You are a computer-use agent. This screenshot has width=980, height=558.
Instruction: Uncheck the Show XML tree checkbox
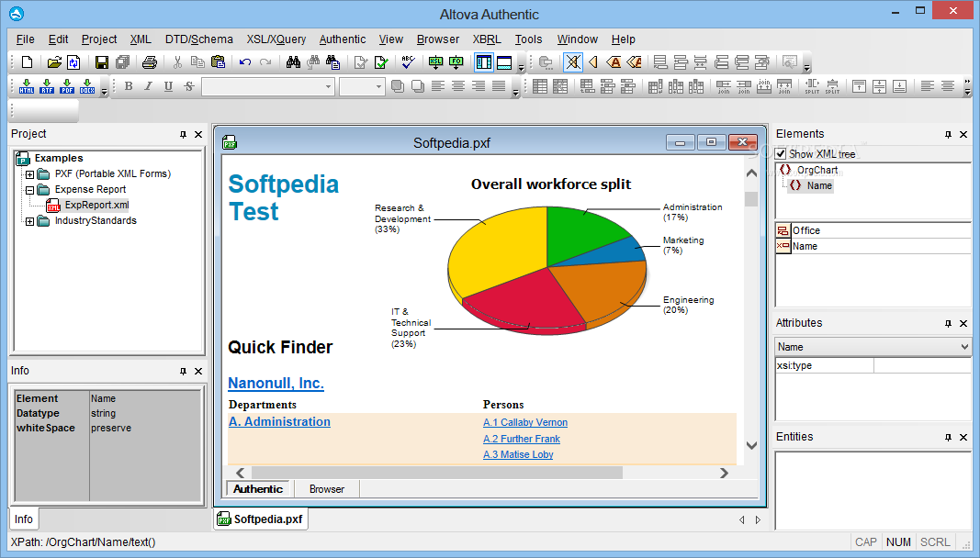[781, 153]
